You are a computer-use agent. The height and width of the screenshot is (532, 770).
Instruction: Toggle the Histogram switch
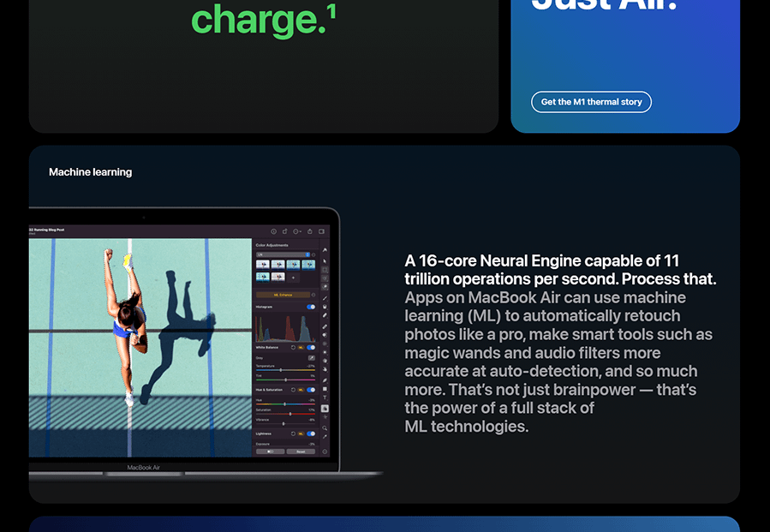tap(310, 306)
